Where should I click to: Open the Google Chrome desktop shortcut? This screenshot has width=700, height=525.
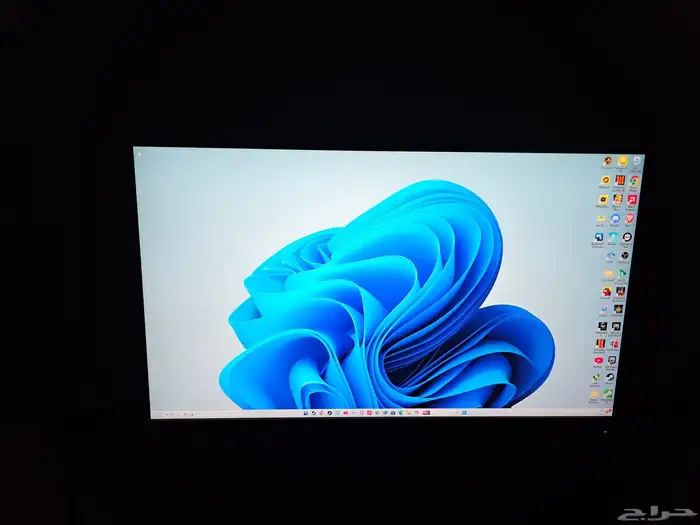[635, 180]
